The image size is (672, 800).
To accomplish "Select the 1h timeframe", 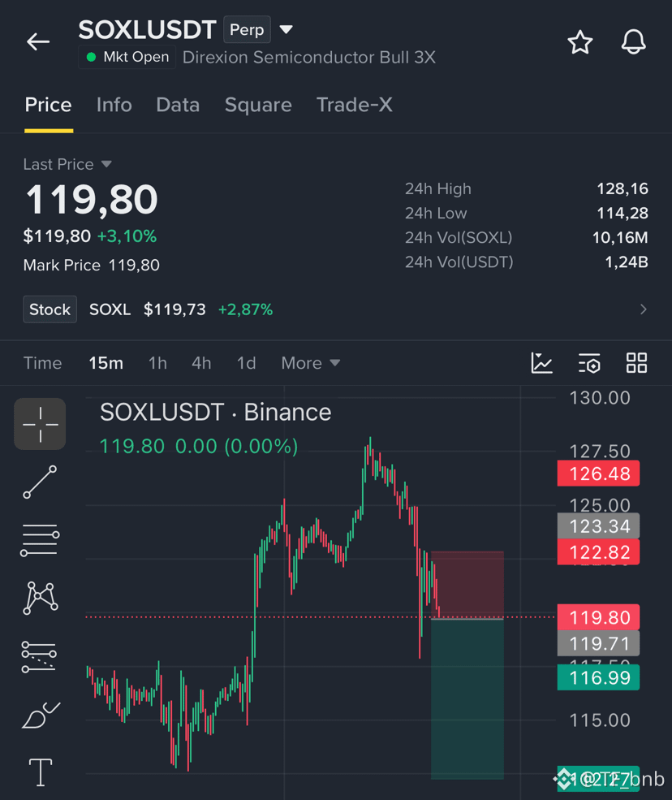I will tap(157, 363).
